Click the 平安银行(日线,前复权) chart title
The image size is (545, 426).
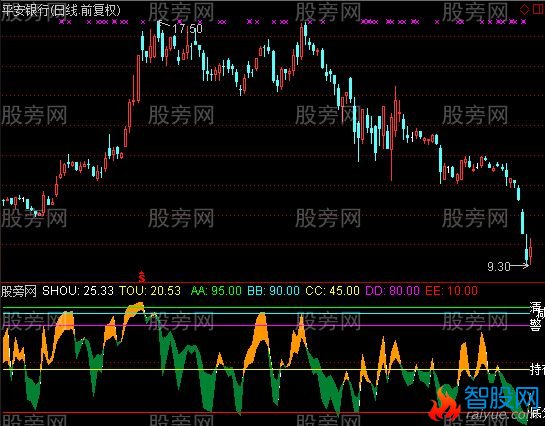pyautogui.click(x=61, y=10)
